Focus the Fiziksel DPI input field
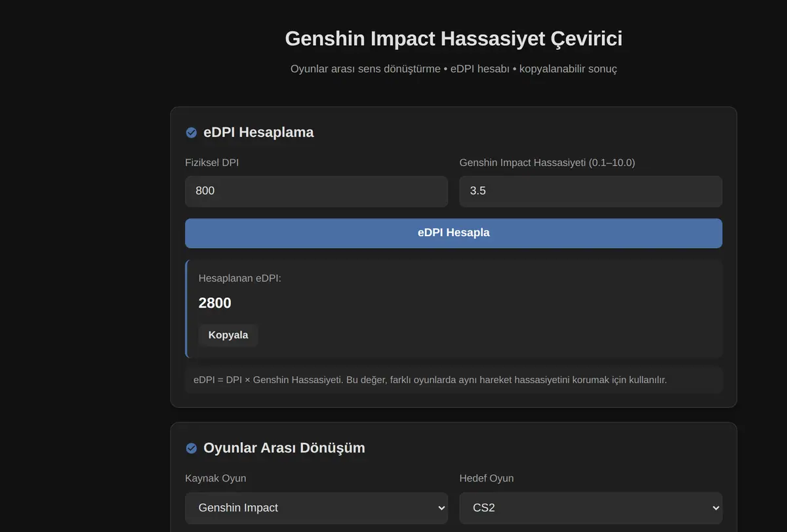The width and height of the screenshot is (787, 532). pyautogui.click(x=317, y=191)
